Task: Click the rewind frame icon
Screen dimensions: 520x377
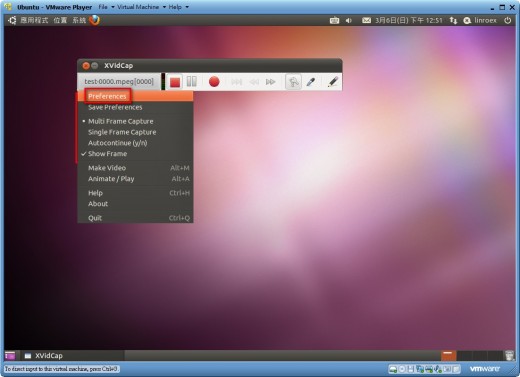Action: pos(254,82)
